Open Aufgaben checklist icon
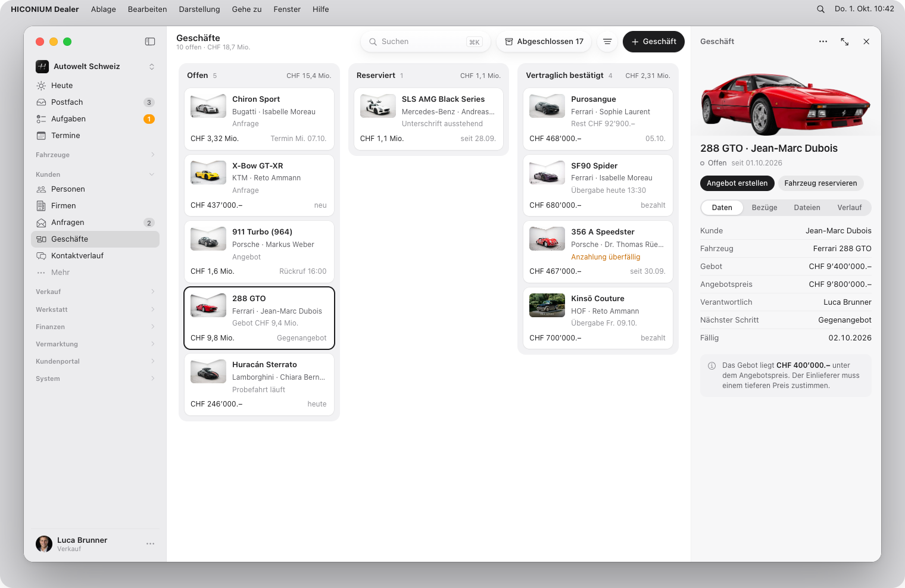 pos(41,119)
